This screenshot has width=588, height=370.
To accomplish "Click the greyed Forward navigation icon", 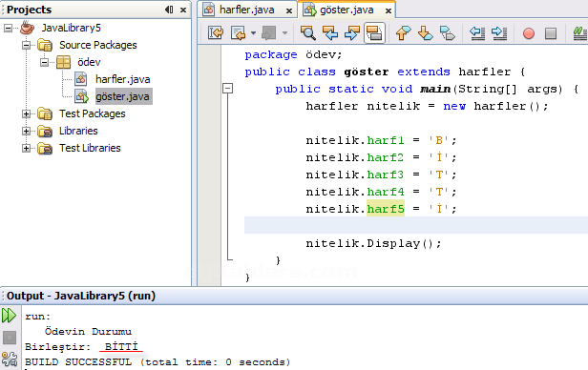I will 269,33.
